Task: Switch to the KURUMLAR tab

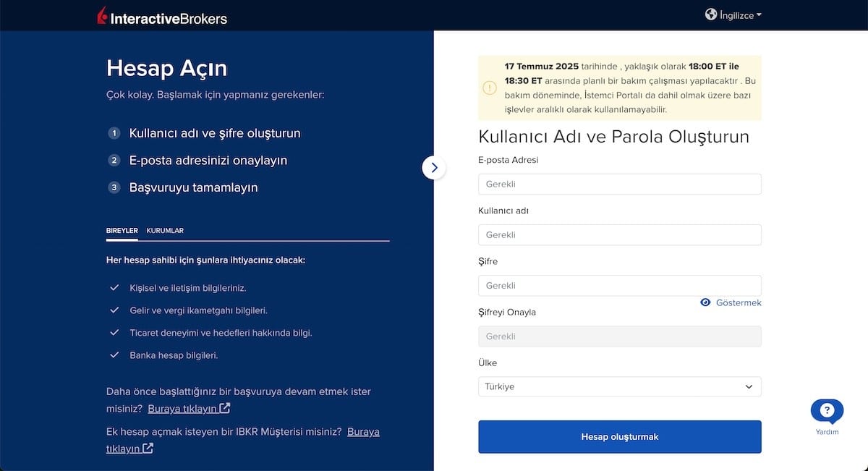Action: [x=165, y=231]
